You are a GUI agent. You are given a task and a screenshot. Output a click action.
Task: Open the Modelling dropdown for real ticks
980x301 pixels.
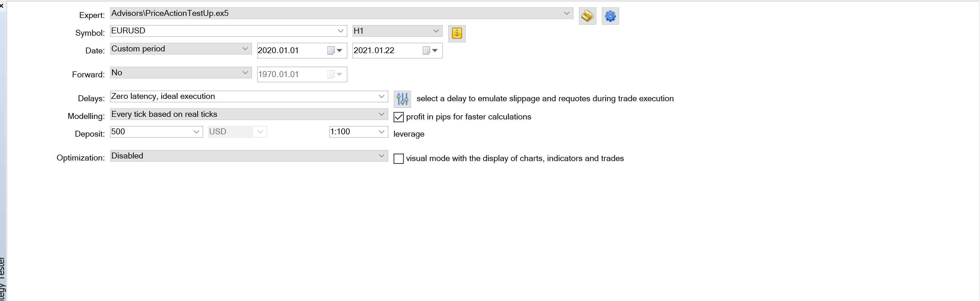click(x=249, y=114)
